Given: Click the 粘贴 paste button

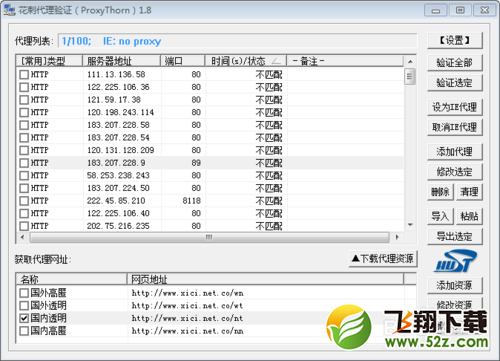Looking at the screenshot, I should click(x=469, y=217).
